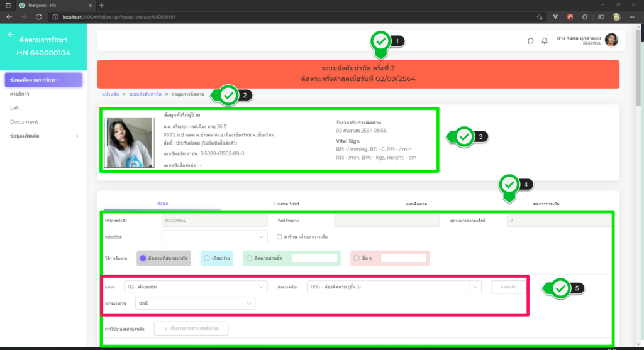Click the browser extensions puzzle icon
The width and height of the screenshot is (644, 350).
tap(584, 17)
